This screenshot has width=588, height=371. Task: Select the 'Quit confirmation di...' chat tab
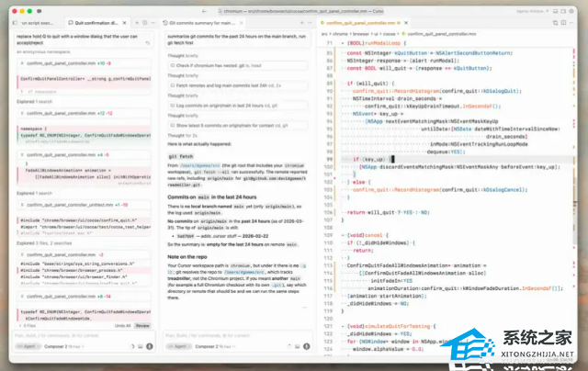[96, 23]
